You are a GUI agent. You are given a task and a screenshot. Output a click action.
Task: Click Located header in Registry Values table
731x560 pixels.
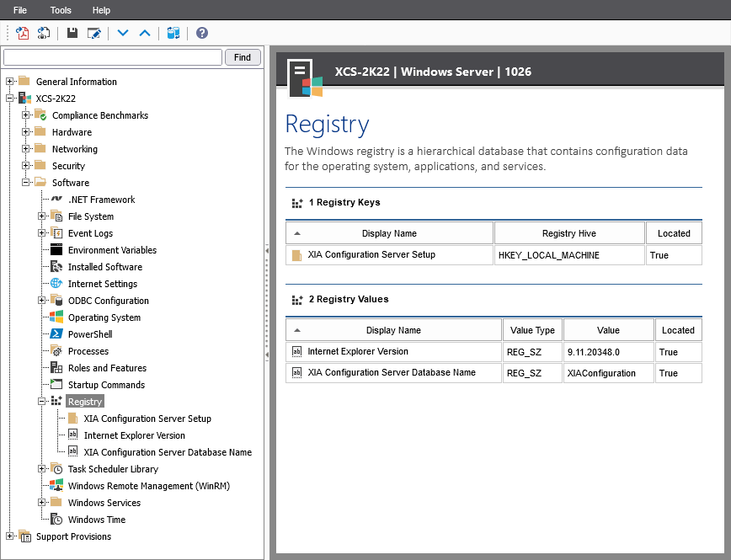pos(678,330)
